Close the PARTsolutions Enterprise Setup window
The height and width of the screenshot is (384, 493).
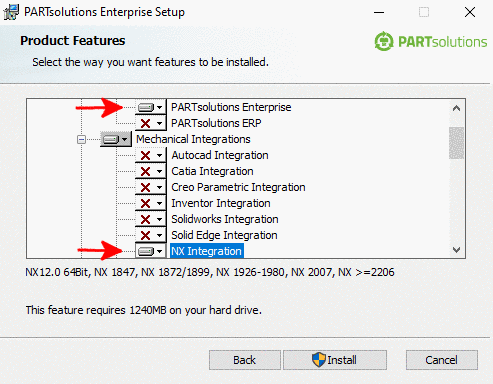coord(470,12)
